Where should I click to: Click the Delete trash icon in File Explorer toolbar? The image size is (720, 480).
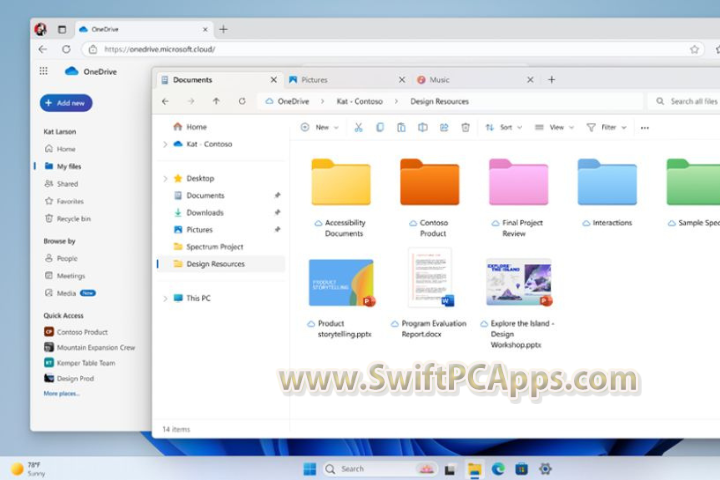(465, 128)
